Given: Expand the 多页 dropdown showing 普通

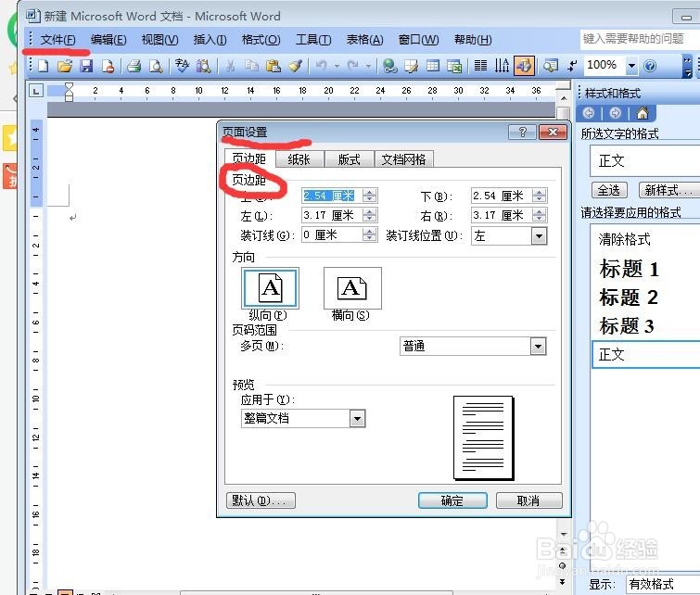Looking at the screenshot, I should [x=538, y=347].
